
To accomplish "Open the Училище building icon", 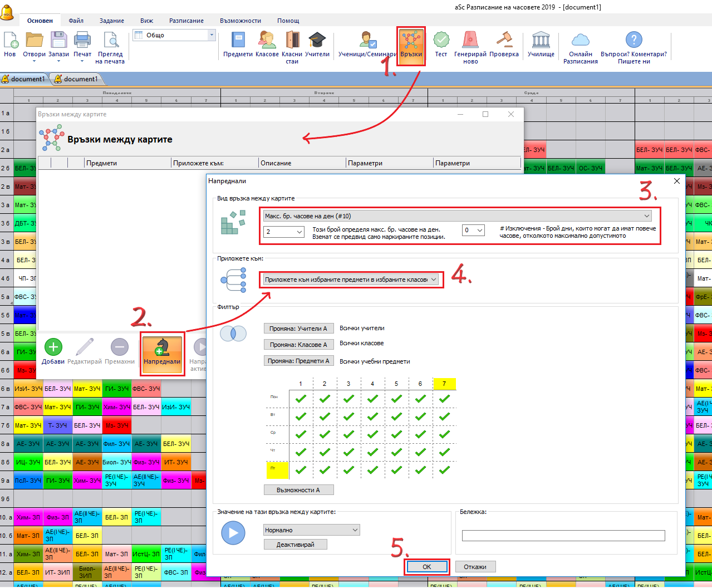I will [541, 40].
